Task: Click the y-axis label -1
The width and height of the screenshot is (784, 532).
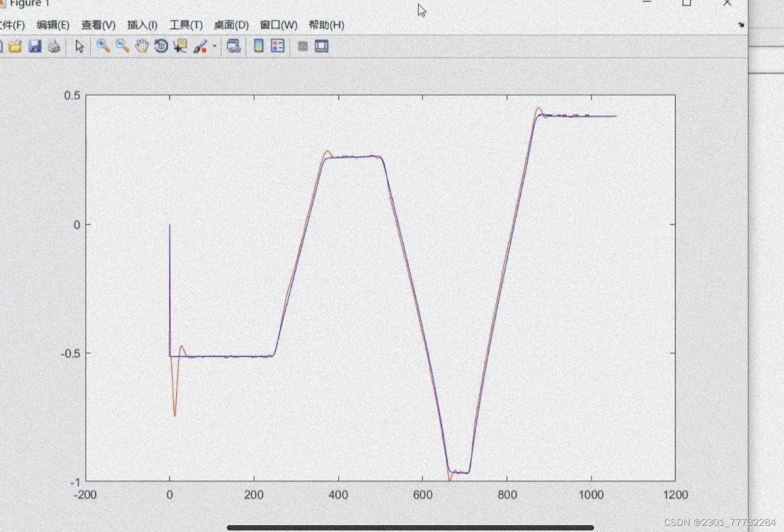Action: [x=76, y=482]
